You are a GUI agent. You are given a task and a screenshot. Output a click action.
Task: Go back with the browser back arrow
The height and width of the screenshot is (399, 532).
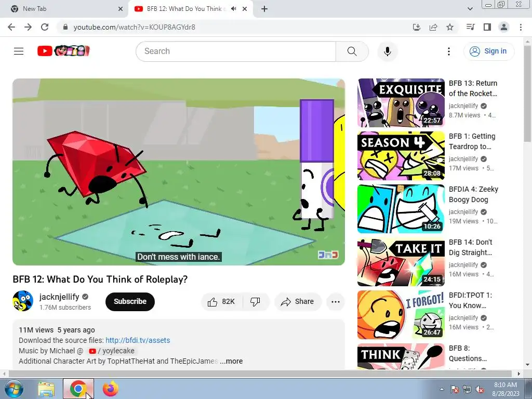pyautogui.click(x=11, y=27)
